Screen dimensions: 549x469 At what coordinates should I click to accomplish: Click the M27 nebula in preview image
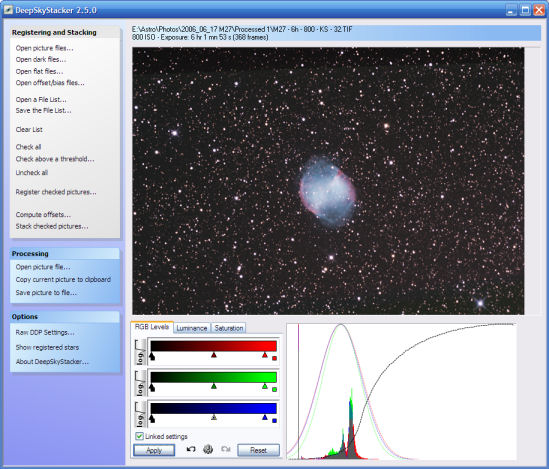pos(327,192)
